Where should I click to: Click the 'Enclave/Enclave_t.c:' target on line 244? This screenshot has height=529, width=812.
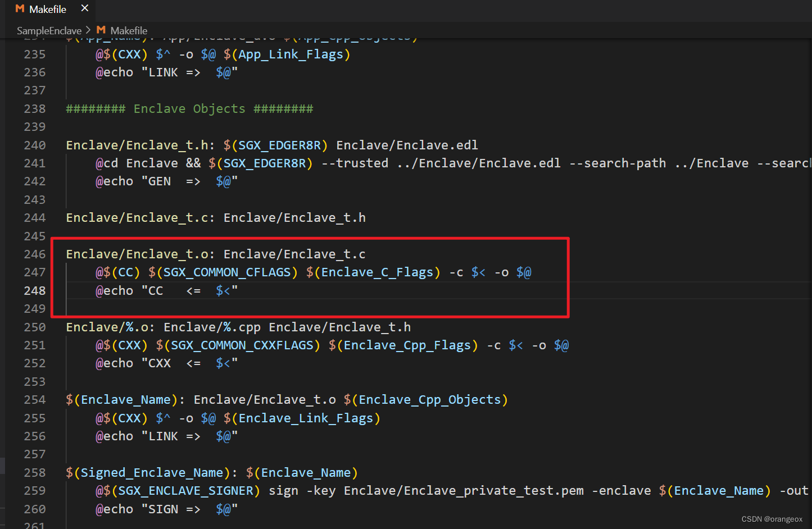[x=140, y=218]
